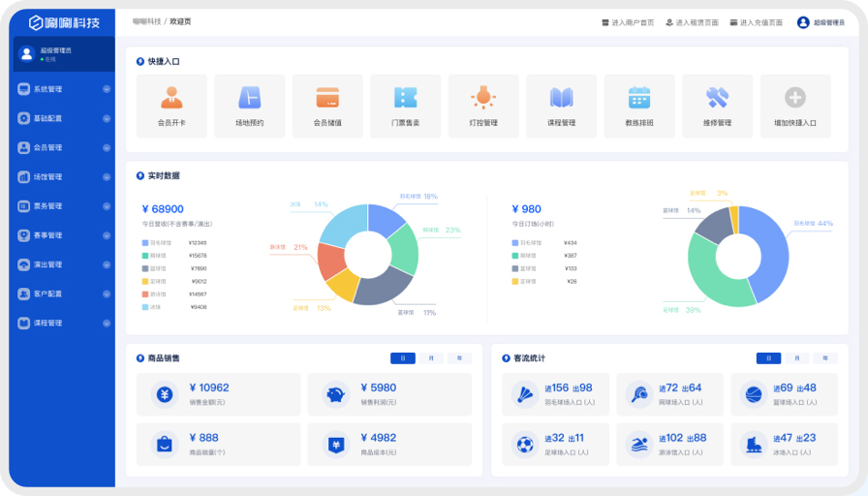This screenshot has width=868, height=496.
Task: Click the 进入商户首页 link
Action: coord(628,22)
